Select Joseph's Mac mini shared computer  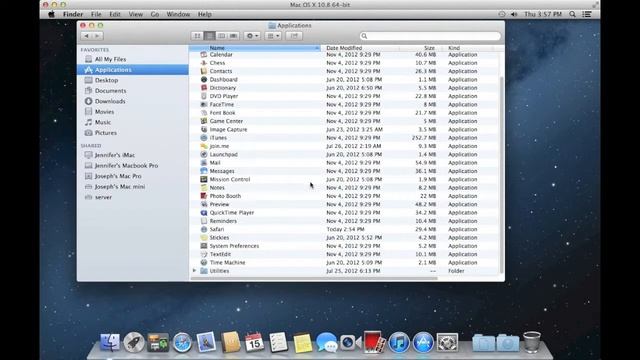133,187
